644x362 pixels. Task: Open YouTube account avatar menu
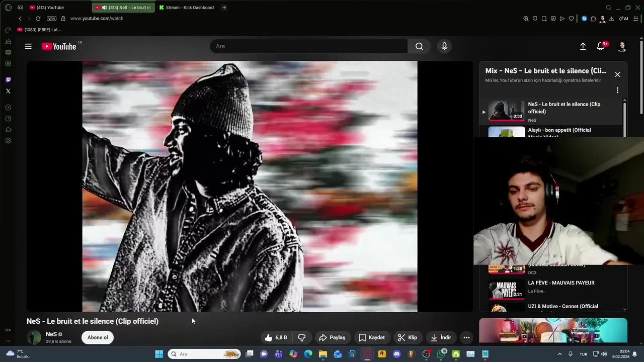point(622,46)
